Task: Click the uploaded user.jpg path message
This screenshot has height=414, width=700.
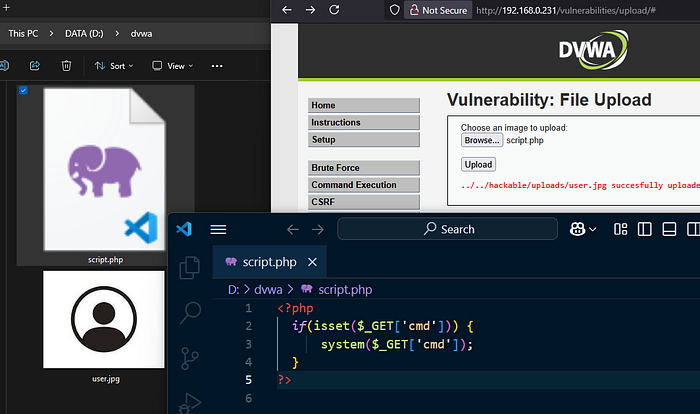Action: click(580, 185)
